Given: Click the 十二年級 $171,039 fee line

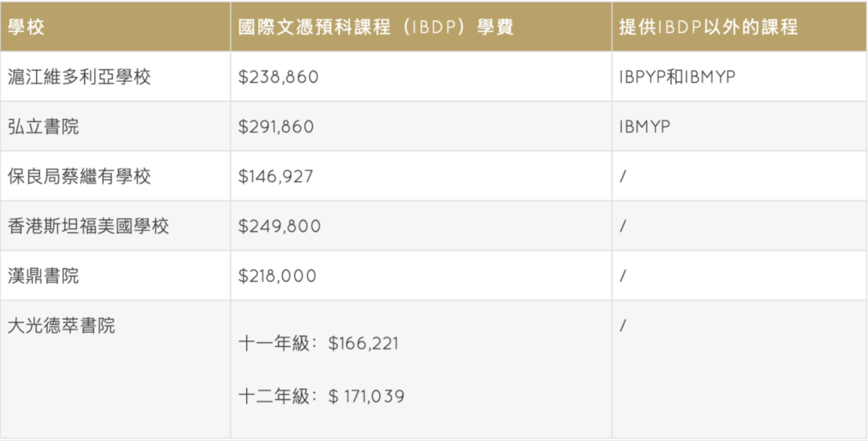Looking at the screenshot, I should tap(321, 396).
